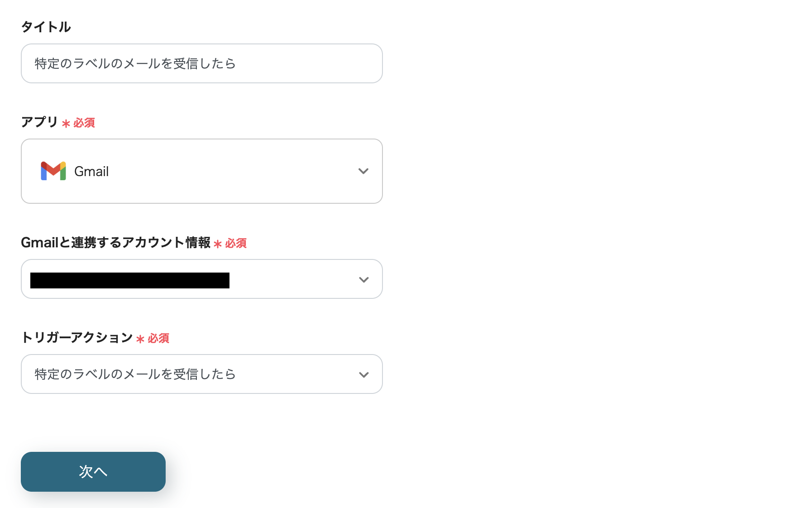This screenshot has height=508, width=812.
Task: Click inside the タイトル input field
Action: (x=201, y=63)
